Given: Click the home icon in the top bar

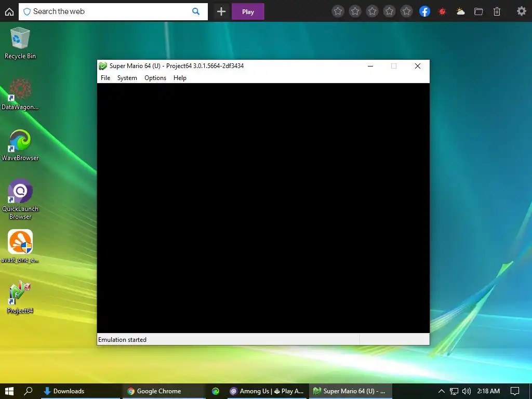Looking at the screenshot, I should (x=9, y=11).
